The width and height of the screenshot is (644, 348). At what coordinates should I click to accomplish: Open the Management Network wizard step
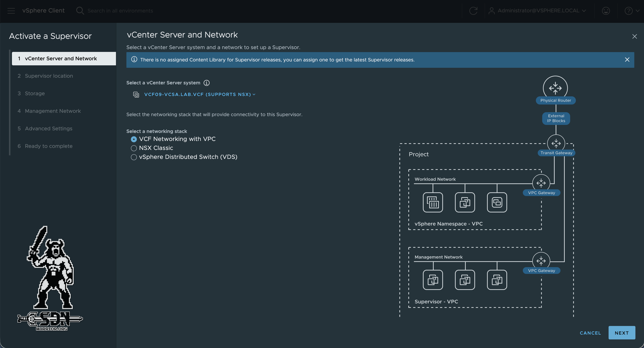click(x=53, y=111)
